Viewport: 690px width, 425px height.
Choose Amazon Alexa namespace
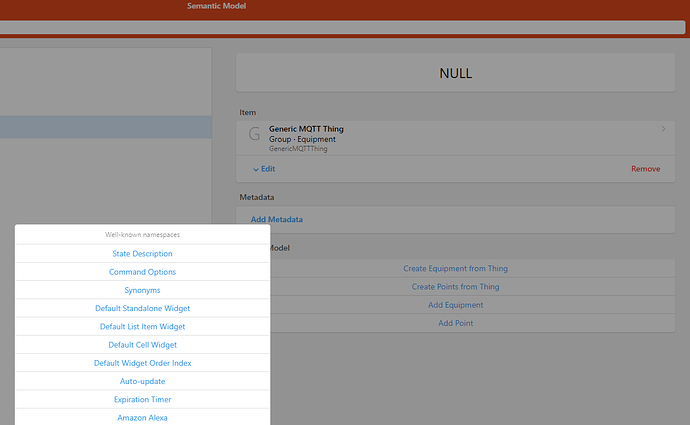[142, 418]
